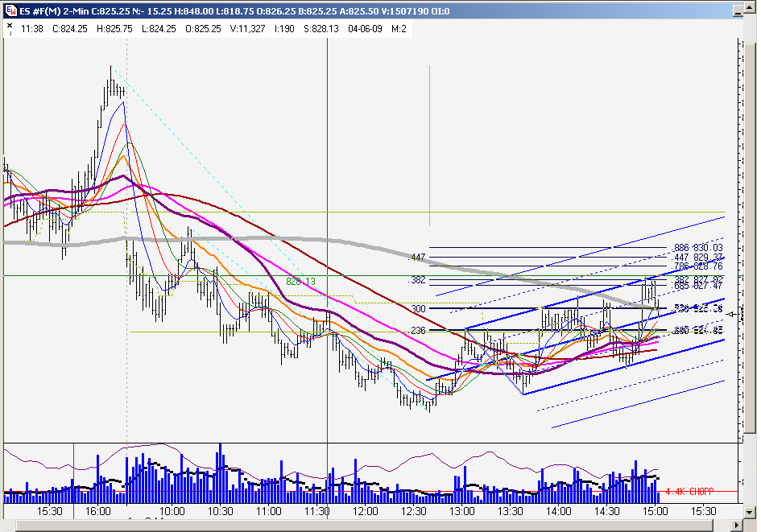
Task: Click the EW chart window icon
Action: pyautogui.click(x=10, y=10)
